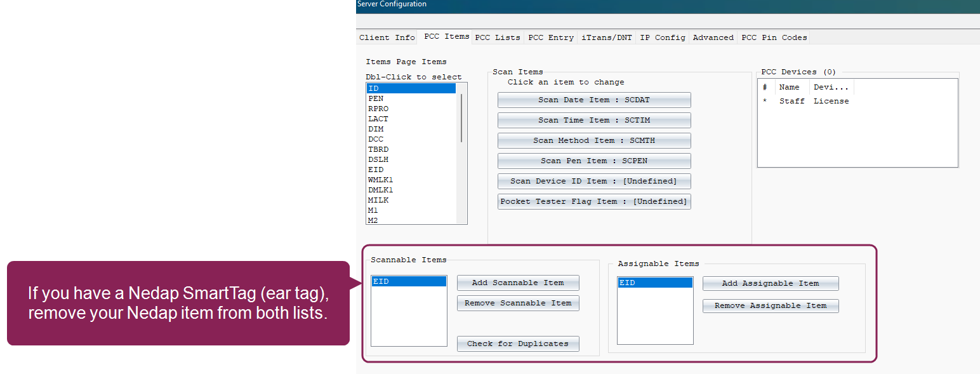Change the Scan Time Item : SCTIM
Screen dimensions: 980x374
[593, 121]
